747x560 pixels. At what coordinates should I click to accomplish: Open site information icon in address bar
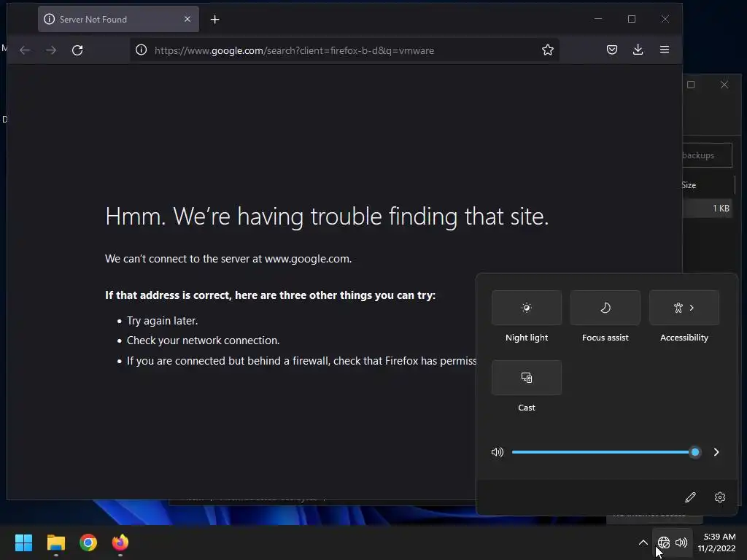[x=141, y=50]
